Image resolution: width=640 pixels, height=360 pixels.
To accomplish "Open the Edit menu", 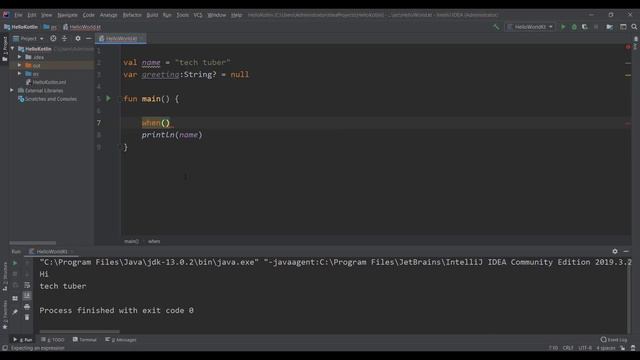I will click(x=32, y=15).
